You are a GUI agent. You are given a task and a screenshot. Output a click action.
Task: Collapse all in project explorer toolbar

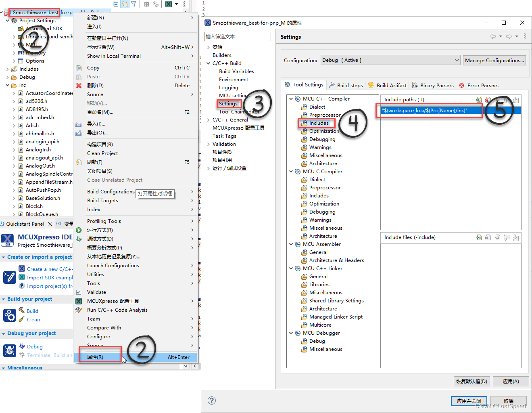116,4
